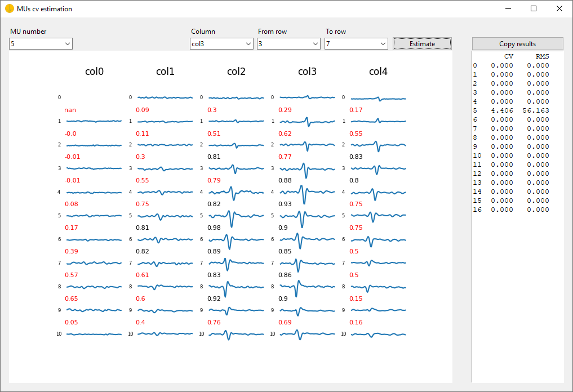The image size is (573, 392).
Task: Click the Estimate button
Action: click(422, 44)
